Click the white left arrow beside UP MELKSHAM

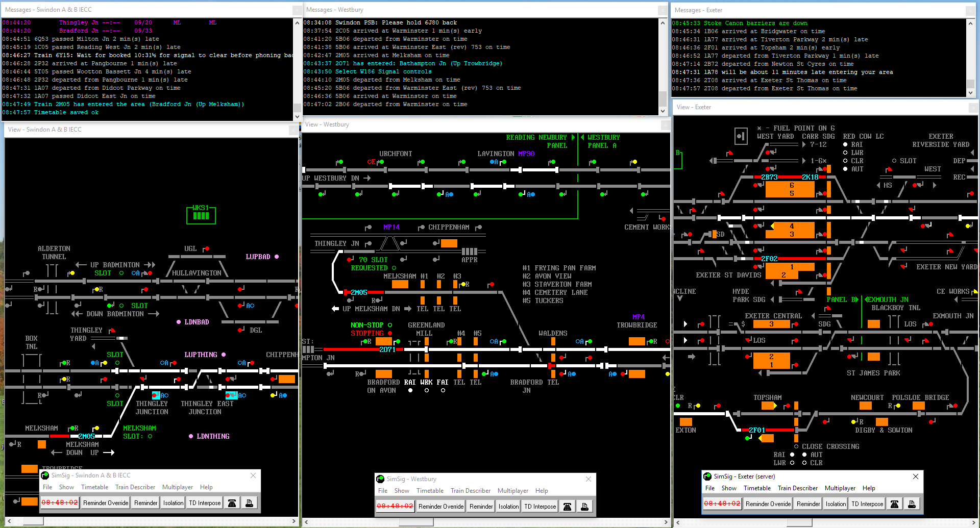tap(335, 309)
